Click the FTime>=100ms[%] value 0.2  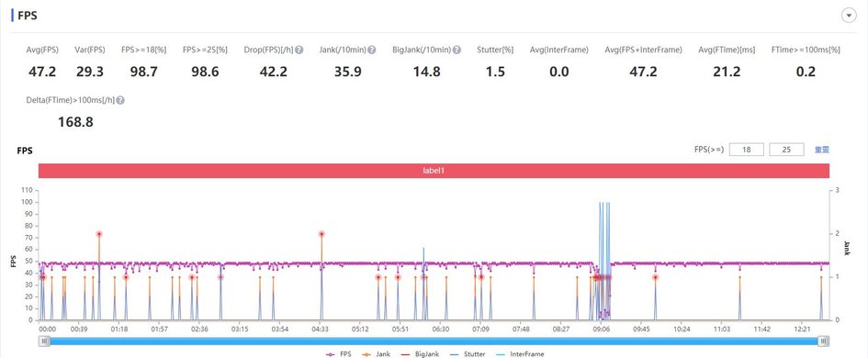806,72
